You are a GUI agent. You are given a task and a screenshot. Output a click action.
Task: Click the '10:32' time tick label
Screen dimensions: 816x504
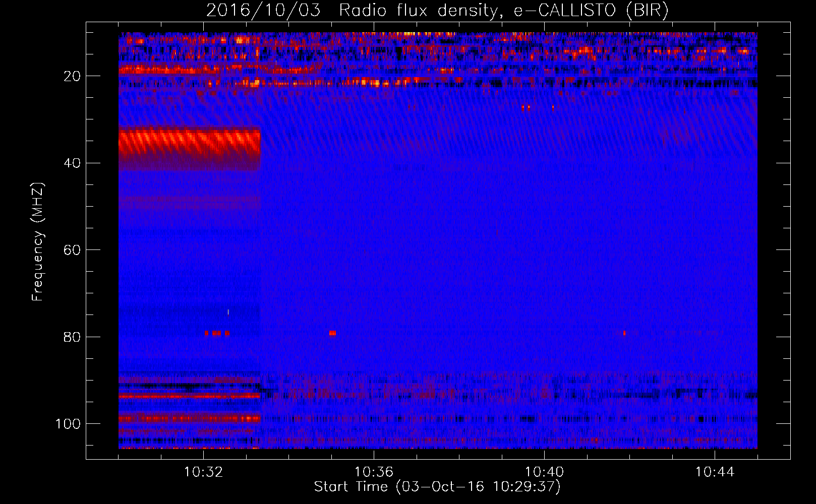tap(203, 472)
